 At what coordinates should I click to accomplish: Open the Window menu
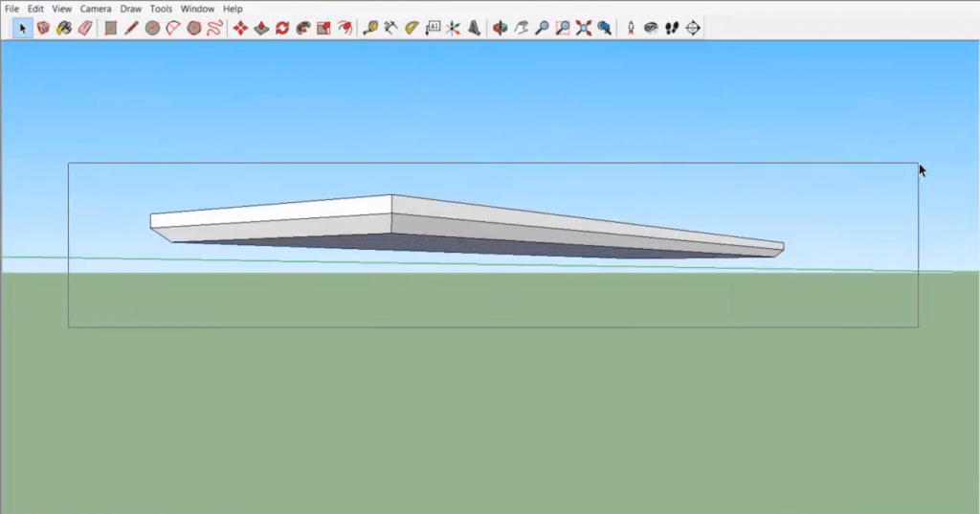point(197,9)
